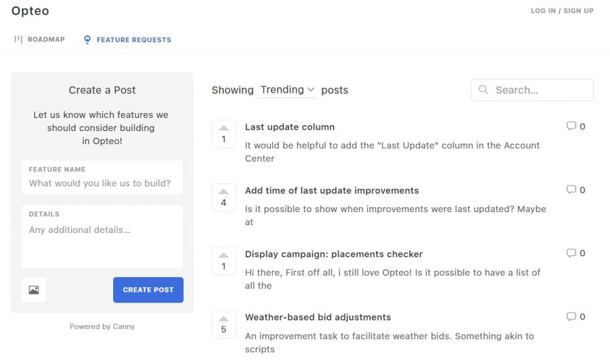The height and width of the screenshot is (364, 610).
Task: Attach an image using the picture icon
Action: [x=34, y=290]
